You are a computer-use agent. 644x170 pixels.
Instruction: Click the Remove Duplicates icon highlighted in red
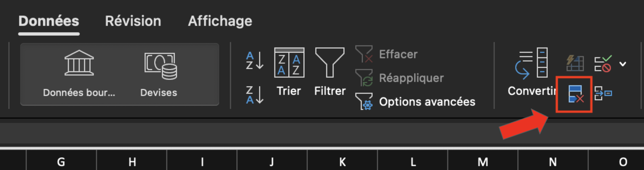pos(575,94)
